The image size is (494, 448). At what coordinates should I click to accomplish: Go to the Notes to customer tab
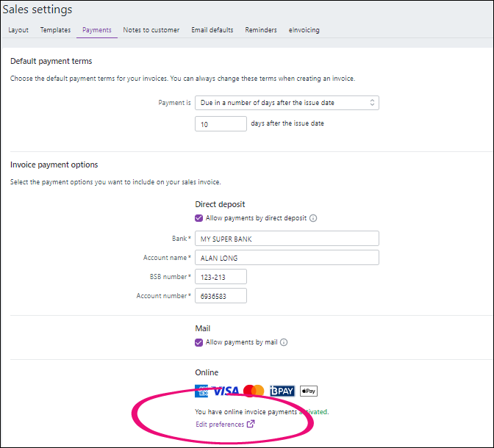pyautogui.click(x=151, y=30)
